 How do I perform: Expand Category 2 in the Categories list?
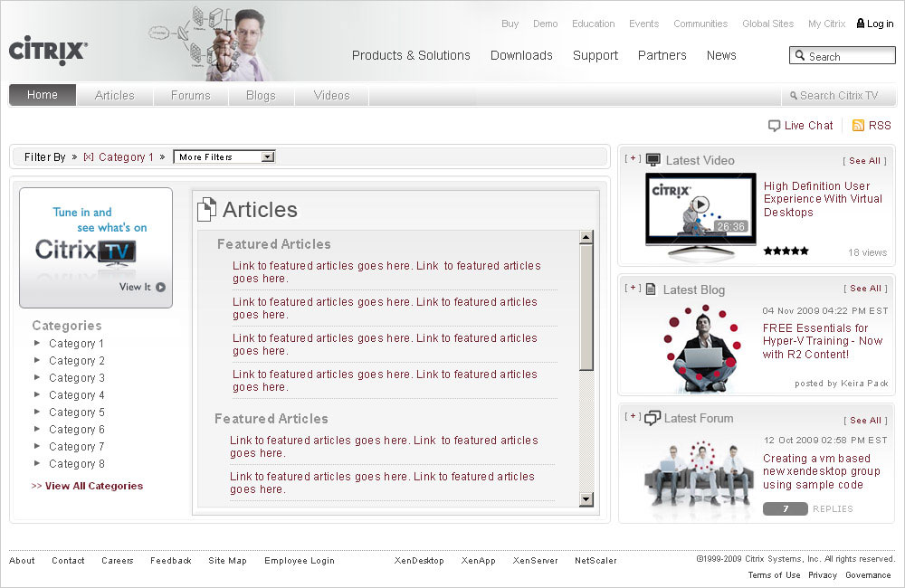coord(37,360)
